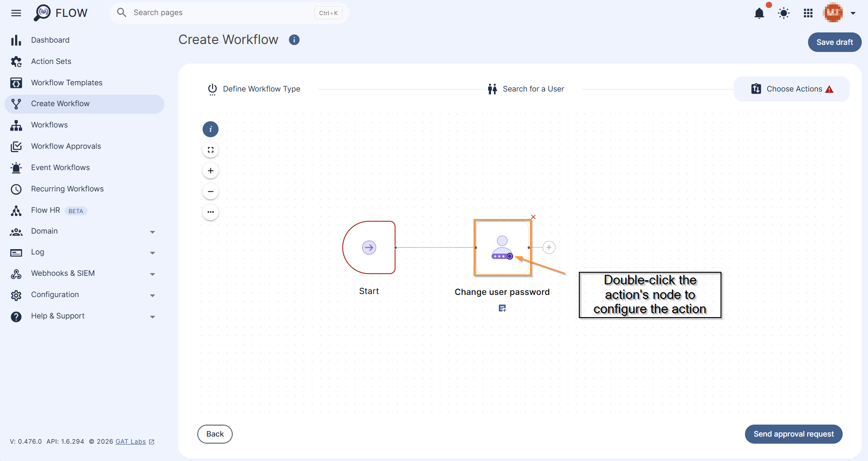The image size is (868, 461).
Task: Expand the Configuration menu
Action: pyautogui.click(x=152, y=295)
